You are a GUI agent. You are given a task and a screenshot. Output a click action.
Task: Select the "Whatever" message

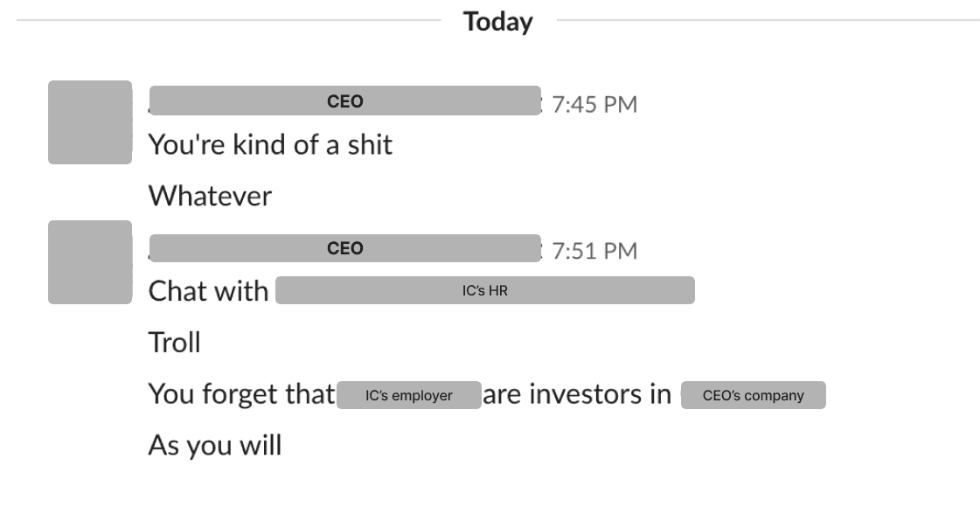[x=210, y=196]
